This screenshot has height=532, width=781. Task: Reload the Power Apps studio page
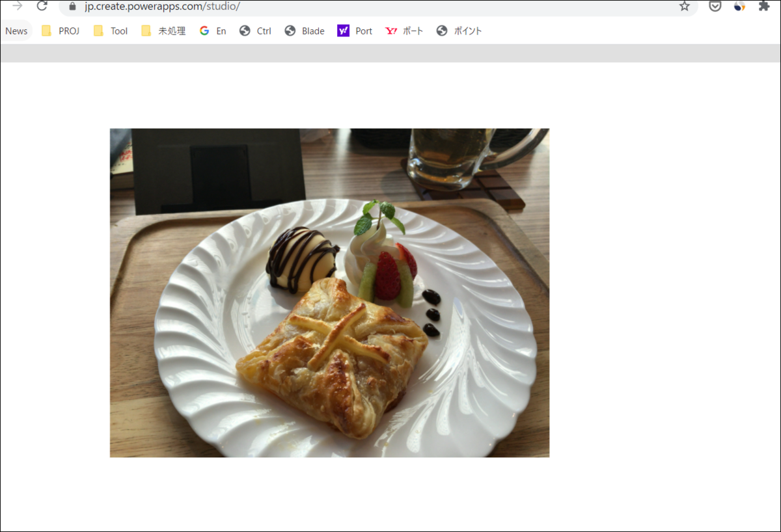tap(42, 6)
